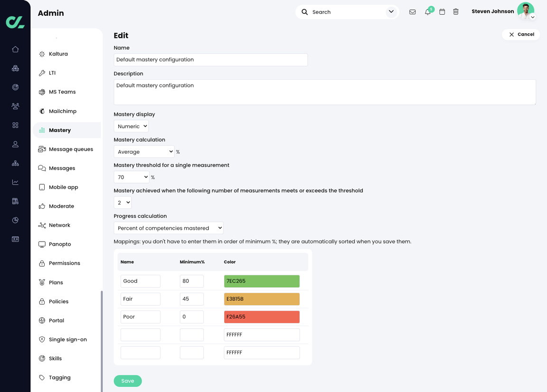Save the mastery configuration
This screenshot has width=547, height=392.
128,381
